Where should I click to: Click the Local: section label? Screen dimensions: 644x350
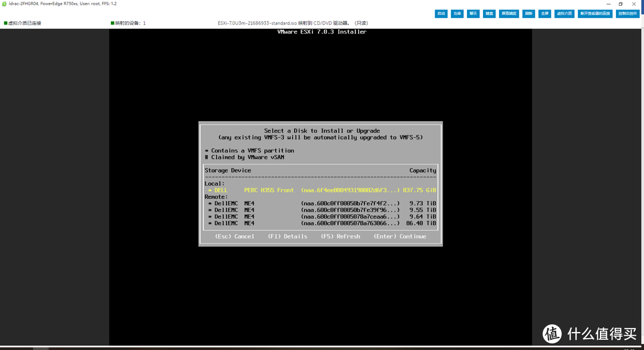coord(215,184)
